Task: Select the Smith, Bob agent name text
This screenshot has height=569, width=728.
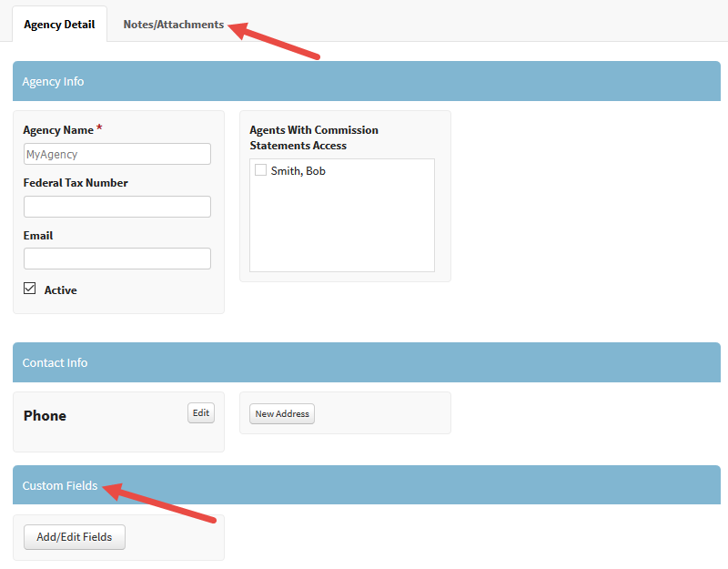Action: pos(298,171)
